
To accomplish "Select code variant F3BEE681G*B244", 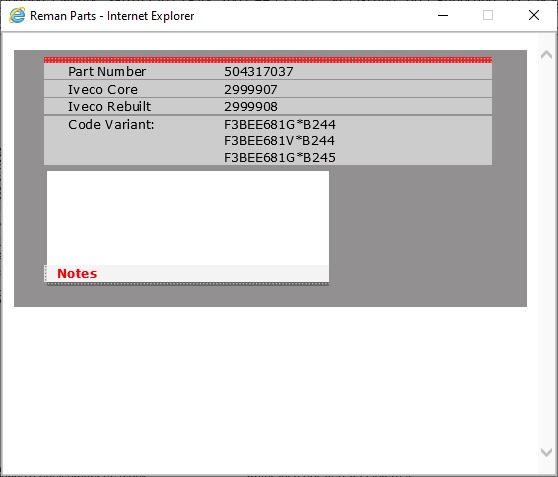I will click(x=280, y=125).
